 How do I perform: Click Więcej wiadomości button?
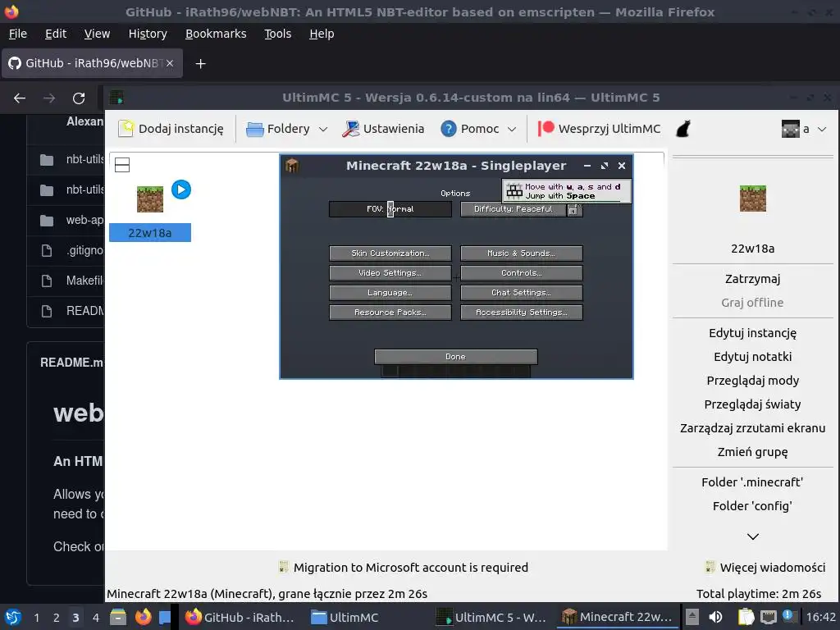(765, 568)
